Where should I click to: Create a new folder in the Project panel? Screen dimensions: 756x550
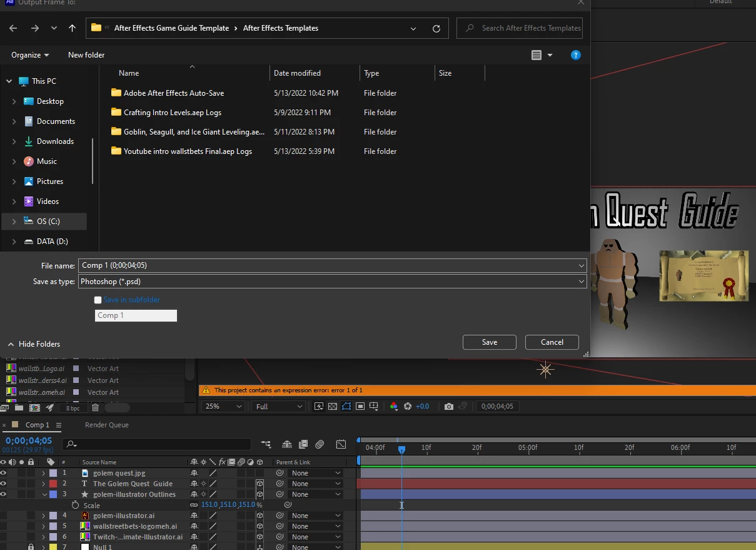[19, 407]
